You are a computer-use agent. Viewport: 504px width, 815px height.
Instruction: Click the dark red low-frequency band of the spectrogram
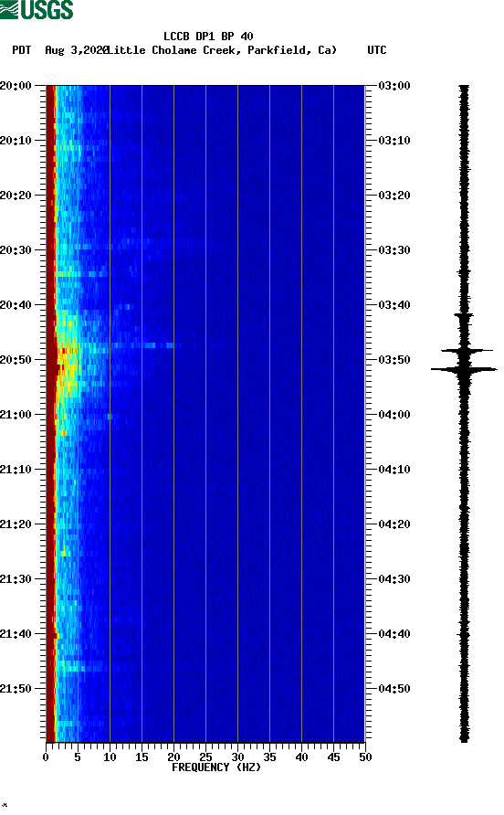pyautogui.click(x=50, y=414)
